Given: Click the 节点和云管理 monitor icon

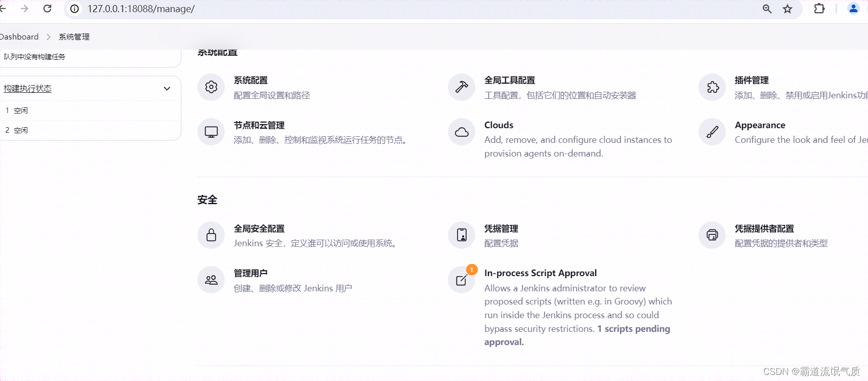Looking at the screenshot, I should (x=211, y=132).
